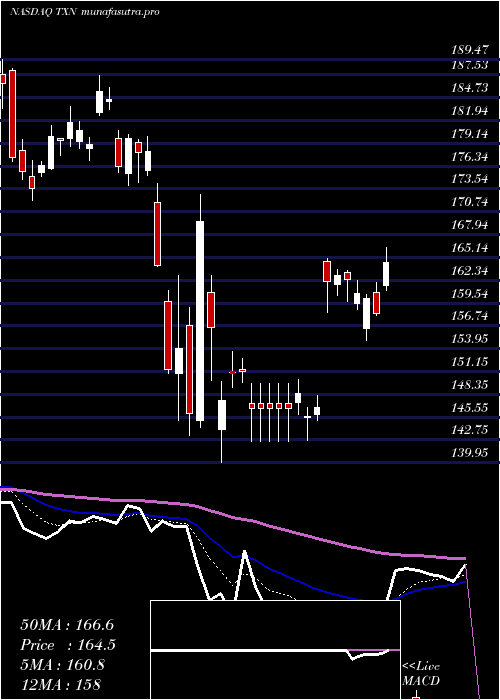
Task: Click the 50MA : 166.6 readout
Action: 67,625
